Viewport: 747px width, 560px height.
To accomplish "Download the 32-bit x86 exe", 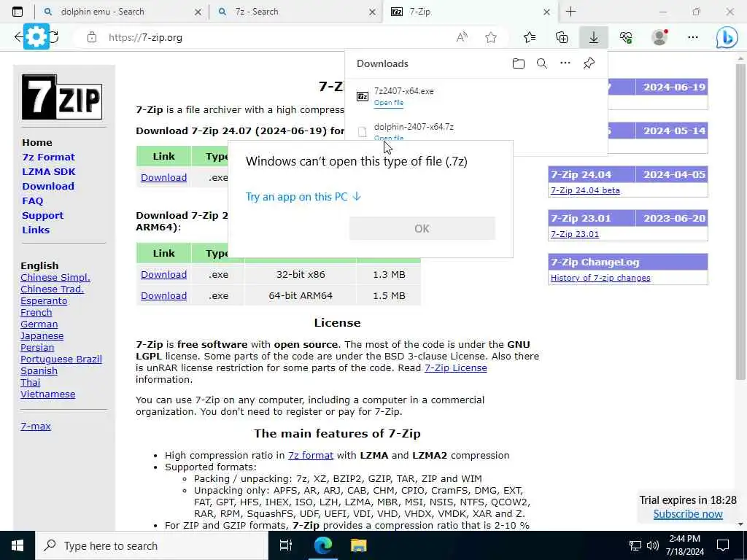I will [x=163, y=275].
